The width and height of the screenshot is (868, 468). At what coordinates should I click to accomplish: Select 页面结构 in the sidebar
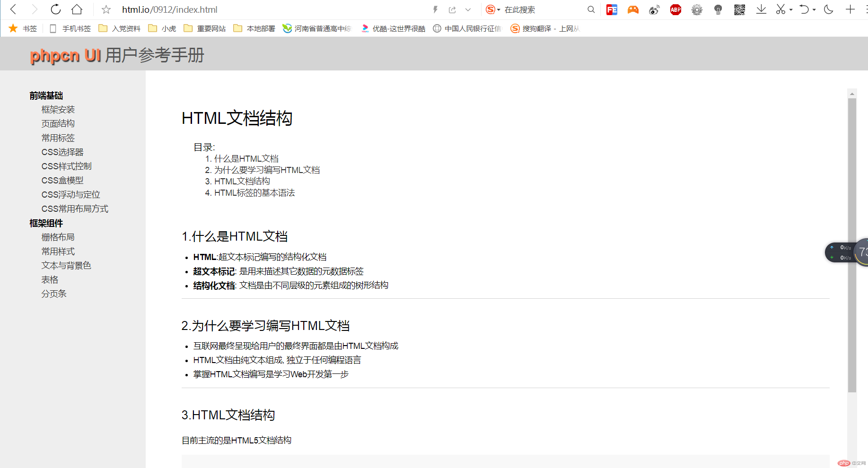pos(58,124)
